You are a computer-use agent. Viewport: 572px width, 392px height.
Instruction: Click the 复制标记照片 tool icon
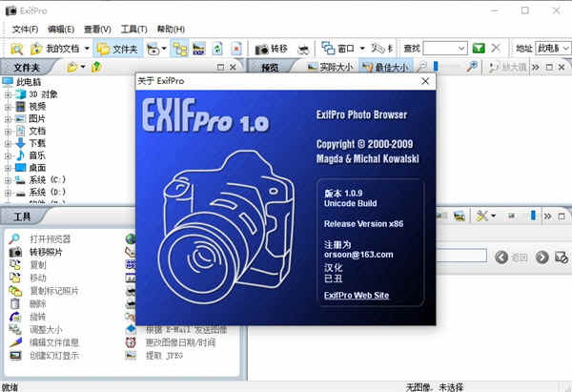point(15,291)
